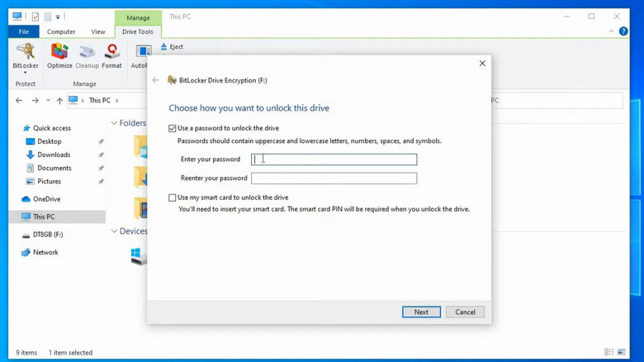Click the Optimize drive icon
644x362 pixels.
(x=59, y=56)
